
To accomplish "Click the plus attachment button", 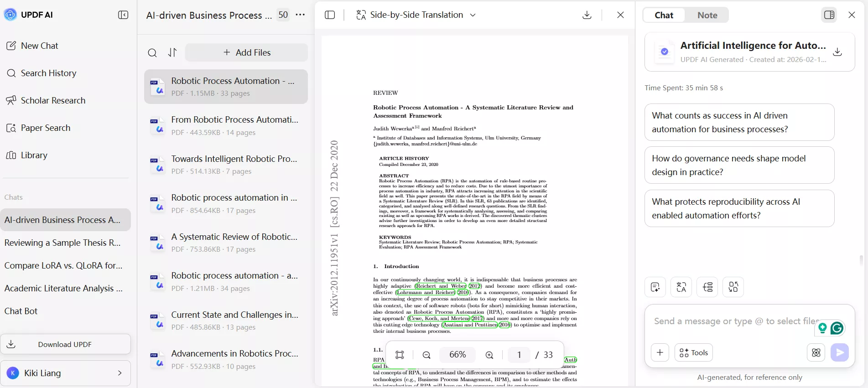I will [660, 352].
